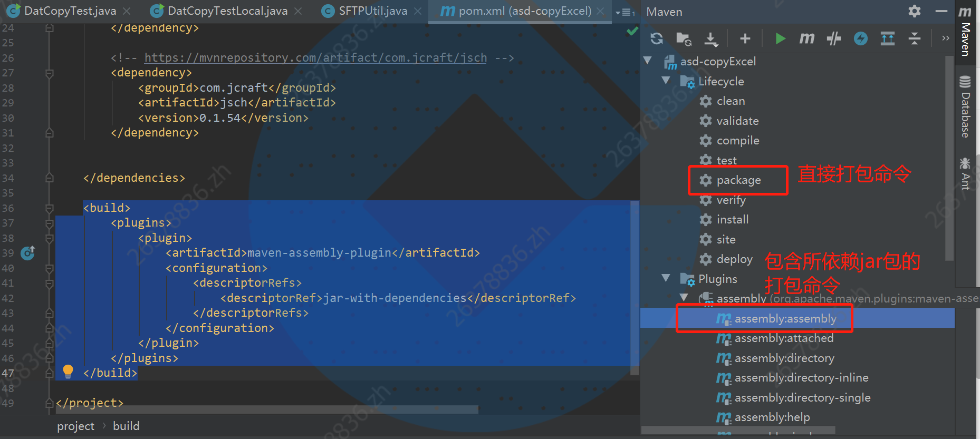Switch to the SFTPUtil.java tab
This screenshot has height=439, width=980.
point(373,11)
